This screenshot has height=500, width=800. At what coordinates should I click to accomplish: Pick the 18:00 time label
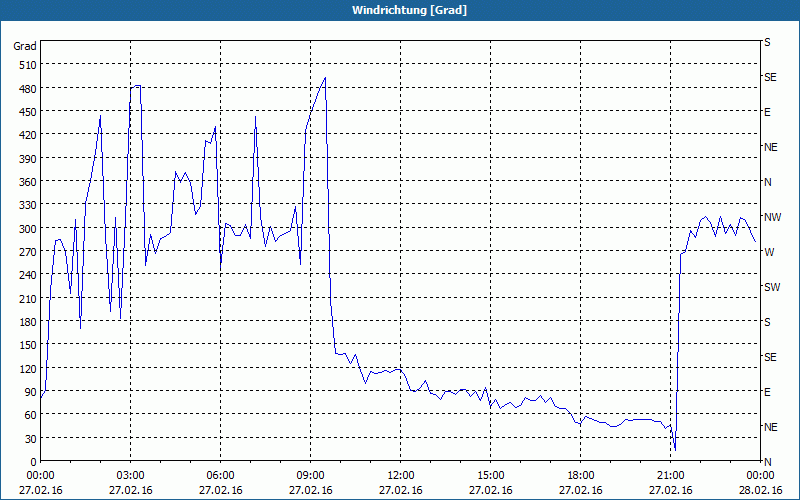(581, 476)
